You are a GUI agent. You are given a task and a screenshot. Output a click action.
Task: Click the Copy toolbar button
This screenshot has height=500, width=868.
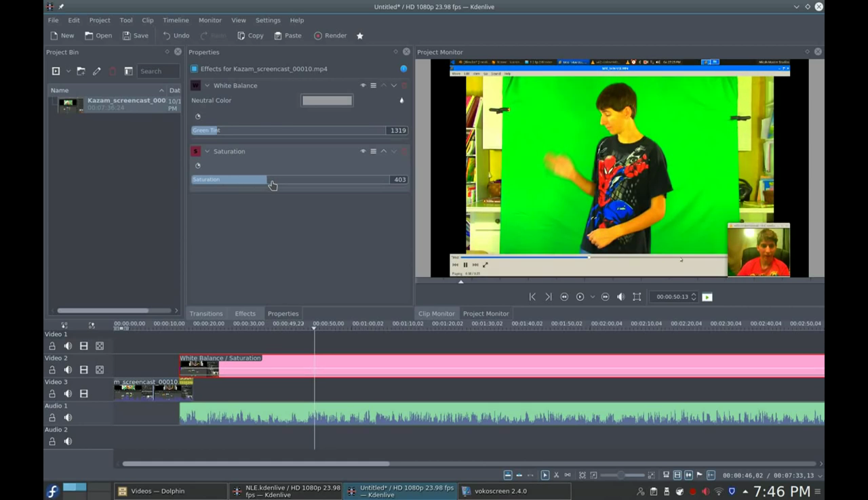click(x=250, y=35)
